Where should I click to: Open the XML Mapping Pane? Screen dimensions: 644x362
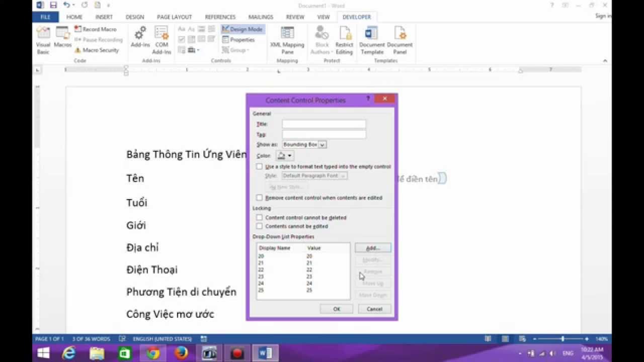(x=287, y=40)
